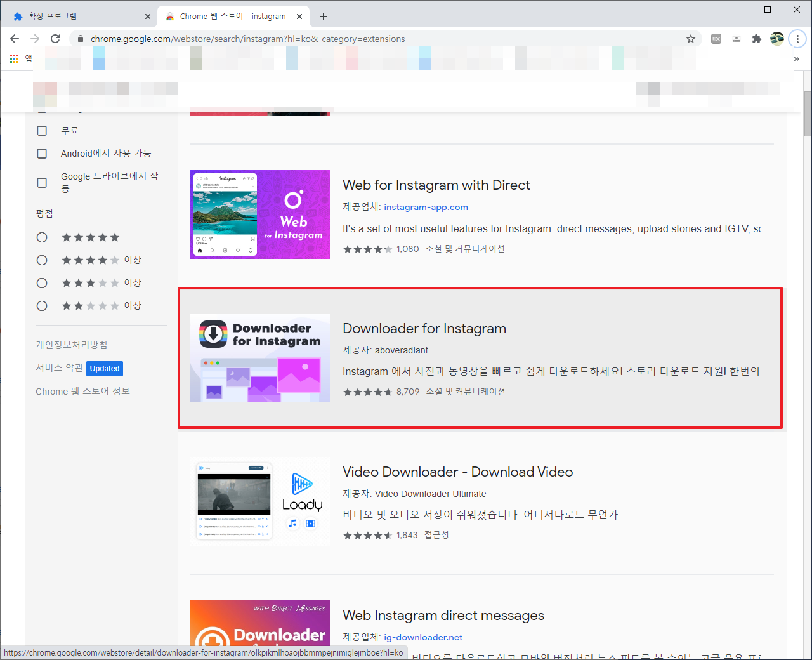Open the 개인정보처리방침 link
Screen dimensions: 812x660
coord(72,345)
